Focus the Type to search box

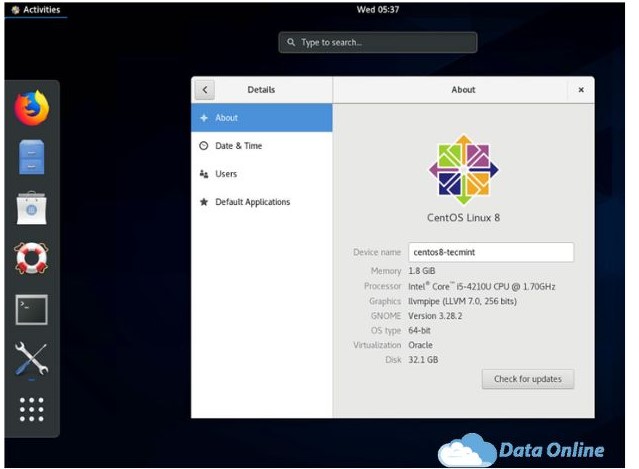pyautogui.click(x=378, y=42)
